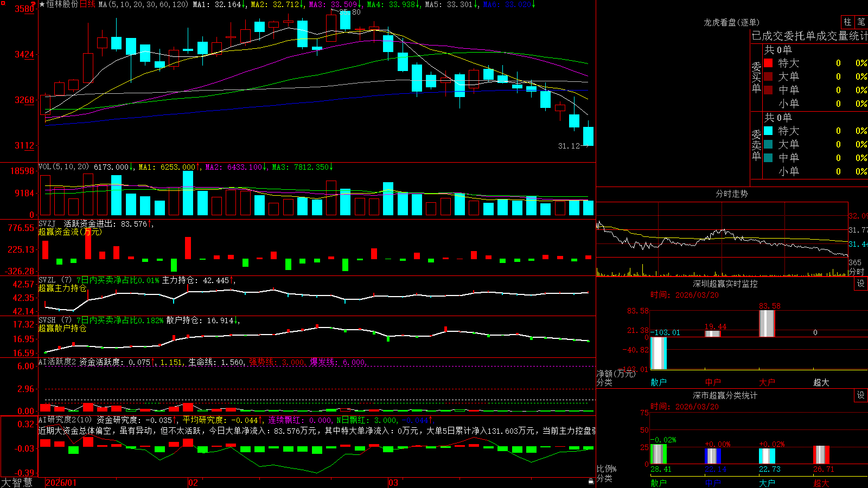Click the 2026/01 timeline marker
Image resolution: width=868 pixels, height=488 pixels.
[61, 483]
